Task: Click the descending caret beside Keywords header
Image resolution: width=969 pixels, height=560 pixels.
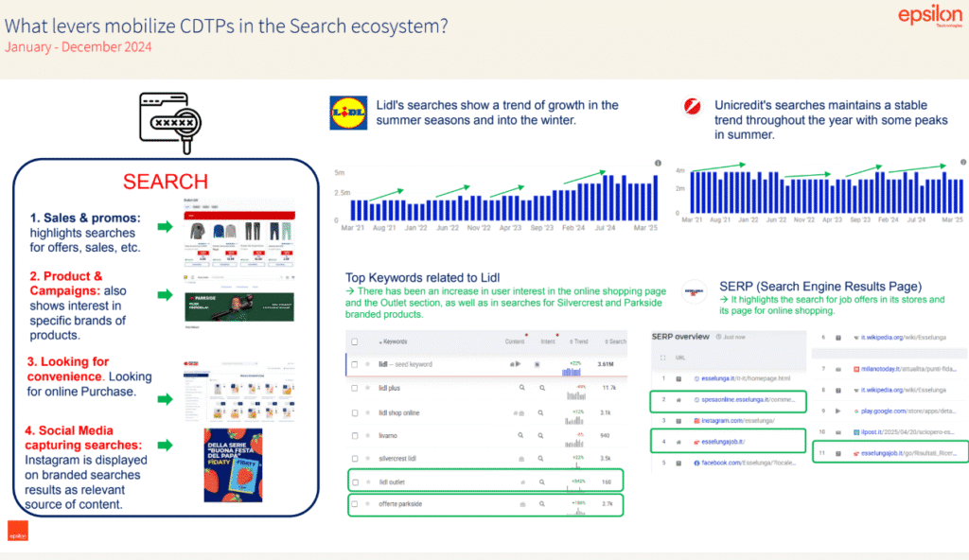Action: coord(380,341)
